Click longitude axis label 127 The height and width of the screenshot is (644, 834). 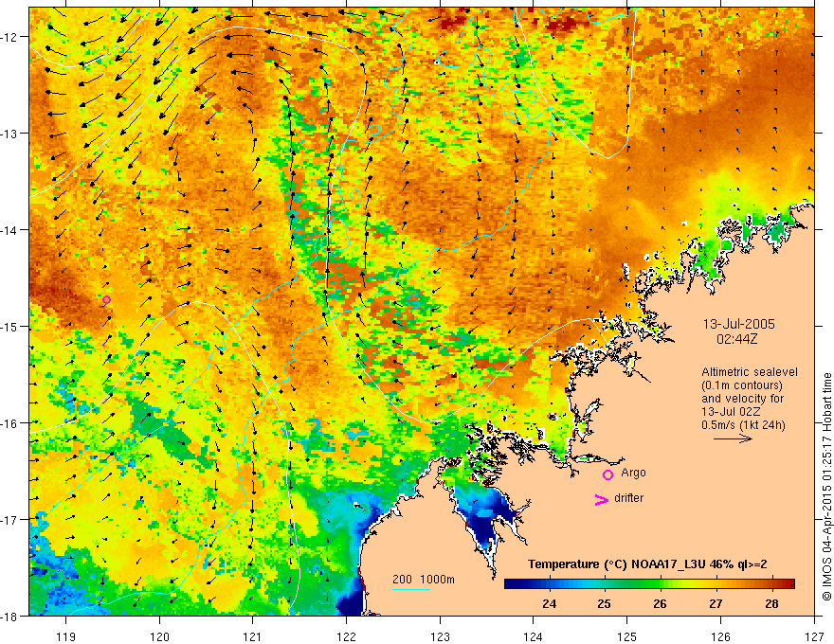[x=814, y=636]
